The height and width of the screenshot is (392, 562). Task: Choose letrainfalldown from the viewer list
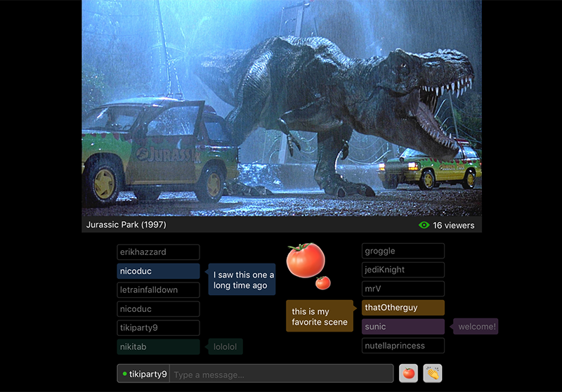158,290
